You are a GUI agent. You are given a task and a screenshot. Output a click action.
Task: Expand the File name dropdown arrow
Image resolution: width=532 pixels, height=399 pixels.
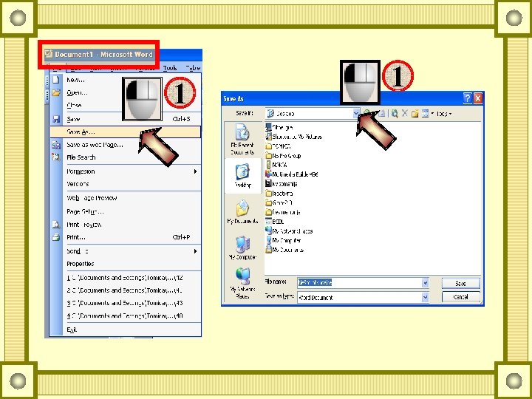pyautogui.click(x=425, y=282)
